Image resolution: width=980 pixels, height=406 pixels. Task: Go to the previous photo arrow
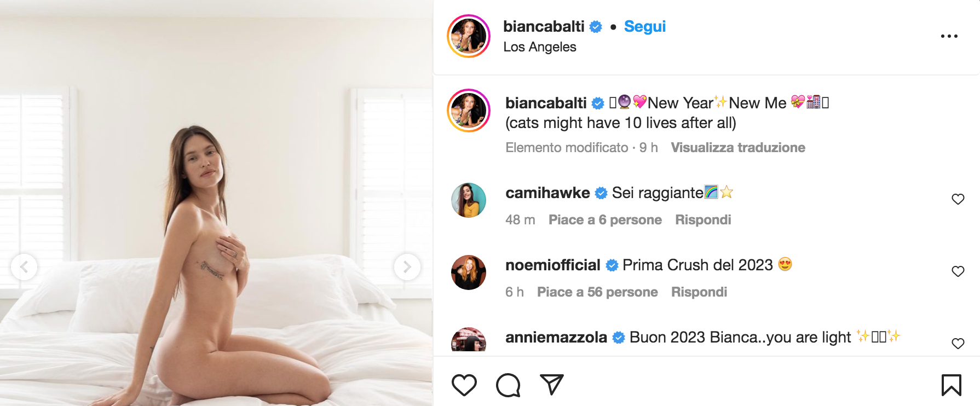(24, 267)
